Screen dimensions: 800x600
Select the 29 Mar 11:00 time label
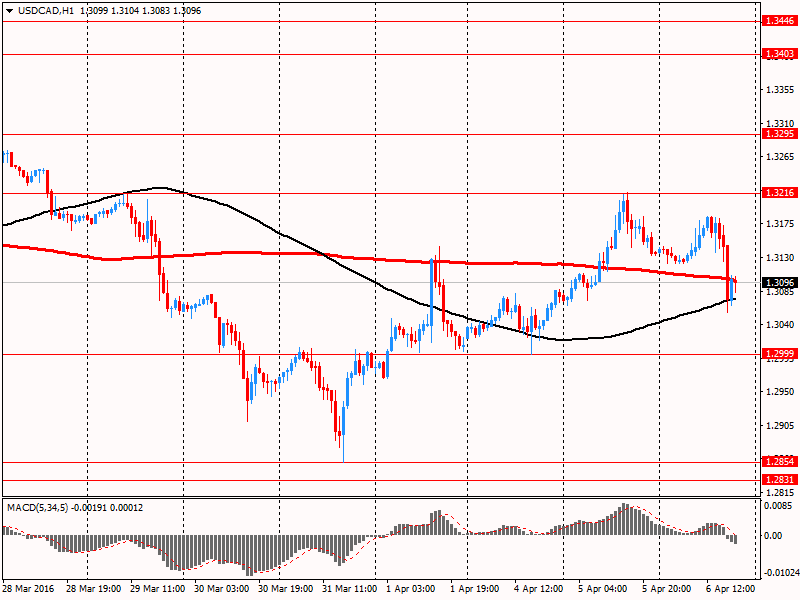pos(158,589)
